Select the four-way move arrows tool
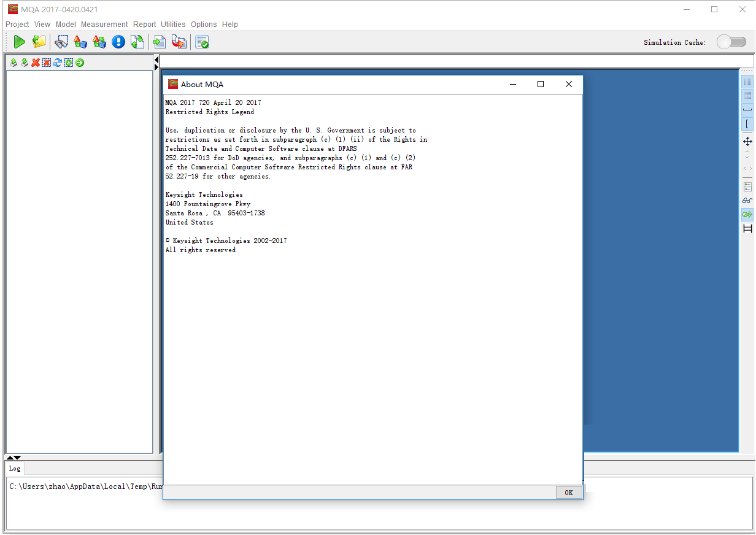Image resolution: width=756 pixels, height=535 pixels. [747, 141]
